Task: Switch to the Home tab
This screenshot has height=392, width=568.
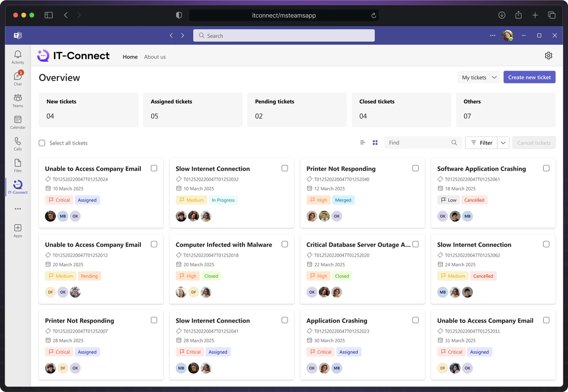Action: 130,57
